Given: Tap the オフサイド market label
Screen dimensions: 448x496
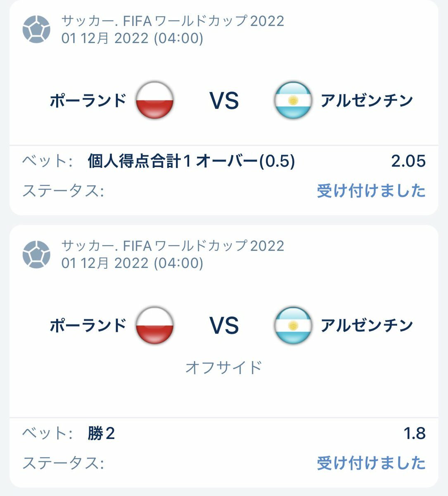Looking at the screenshot, I should click(224, 367).
